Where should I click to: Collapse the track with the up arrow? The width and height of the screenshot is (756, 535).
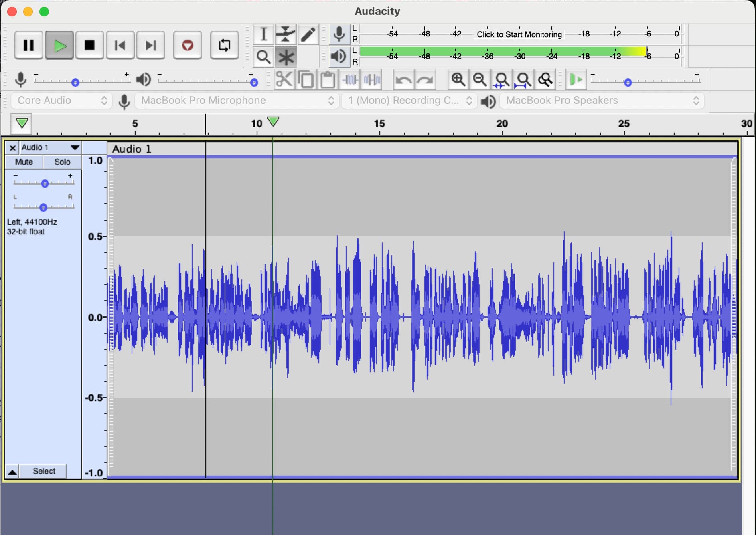coord(12,472)
